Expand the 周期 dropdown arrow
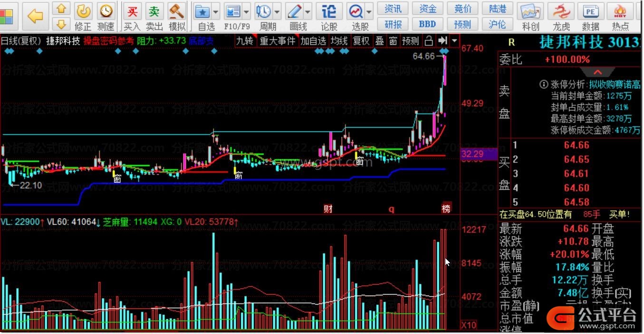Screen dimensions: 644x334 click(x=277, y=11)
